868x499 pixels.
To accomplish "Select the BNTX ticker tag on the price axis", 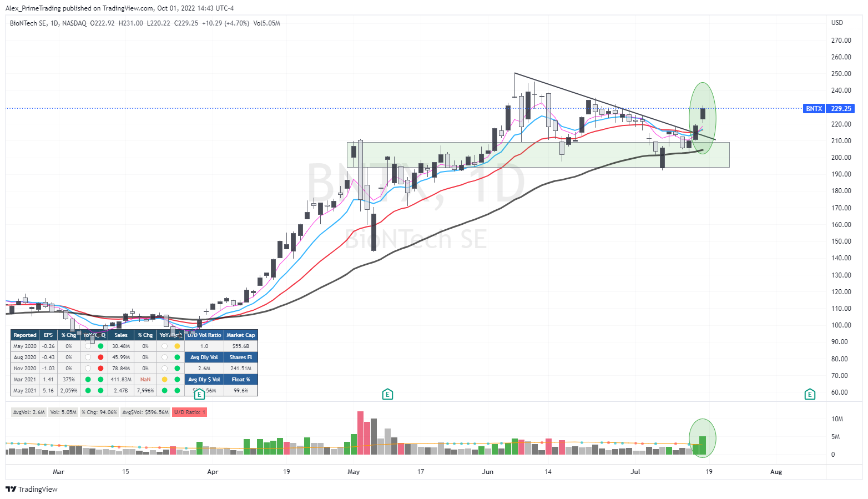I will pyautogui.click(x=814, y=109).
